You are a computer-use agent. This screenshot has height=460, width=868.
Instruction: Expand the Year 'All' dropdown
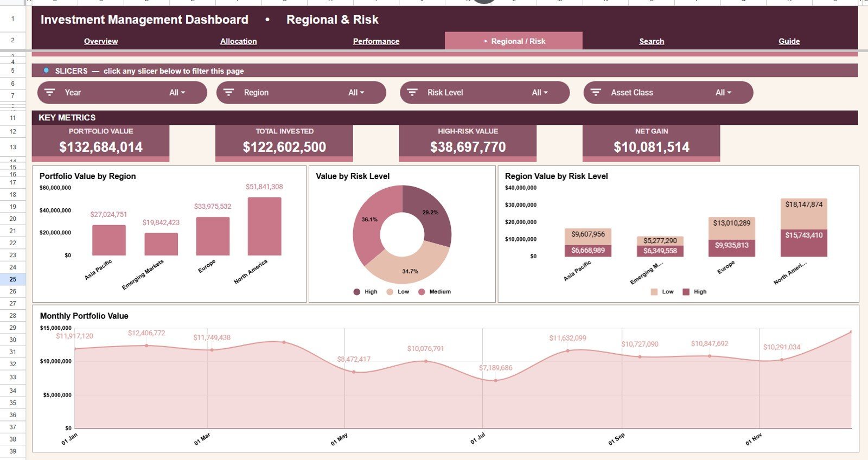pos(177,93)
